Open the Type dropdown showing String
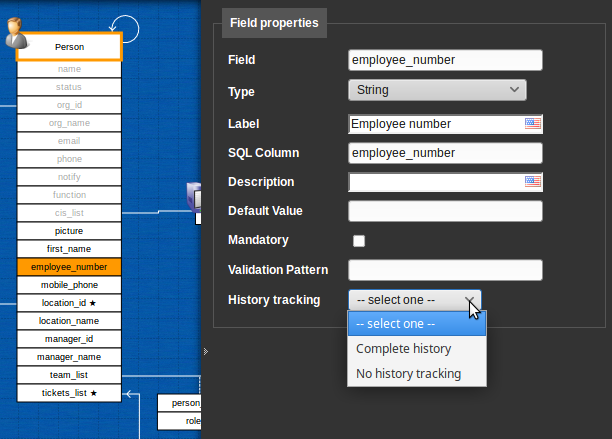Screen dimensions: 612x439 [437, 90]
